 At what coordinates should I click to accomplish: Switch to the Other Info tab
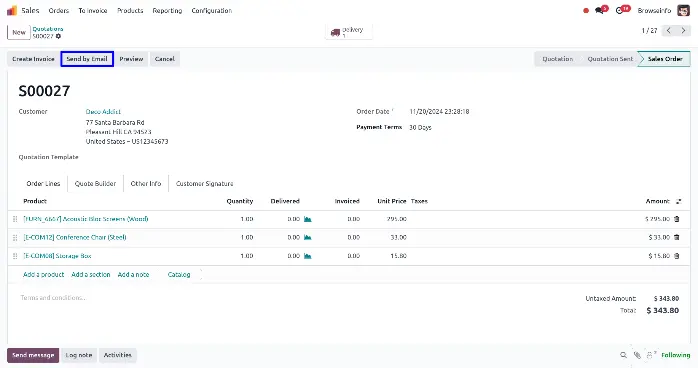146,183
